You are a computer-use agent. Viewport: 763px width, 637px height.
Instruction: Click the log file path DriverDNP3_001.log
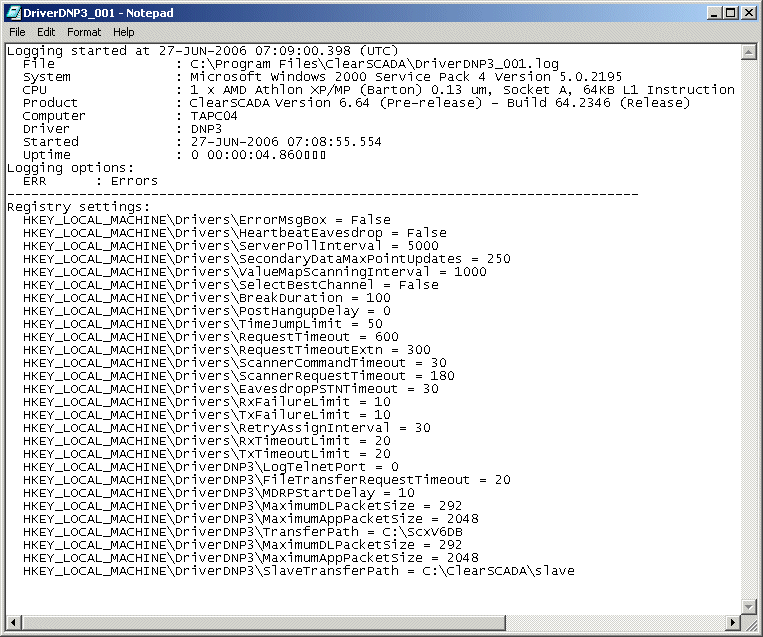coord(374,64)
